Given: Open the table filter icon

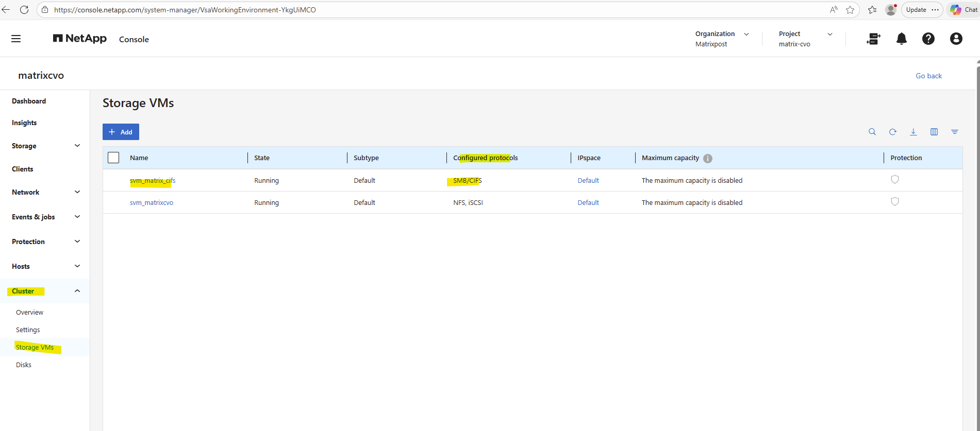Looking at the screenshot, I should click(x=954, y=132).
